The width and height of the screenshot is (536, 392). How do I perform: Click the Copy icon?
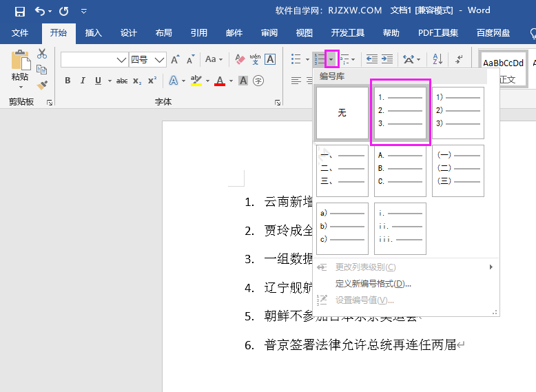(42, 70)
